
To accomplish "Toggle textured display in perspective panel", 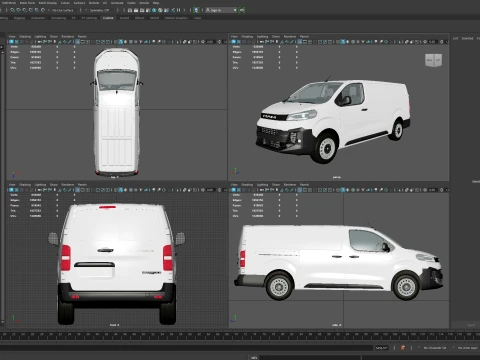I will 358,42.
